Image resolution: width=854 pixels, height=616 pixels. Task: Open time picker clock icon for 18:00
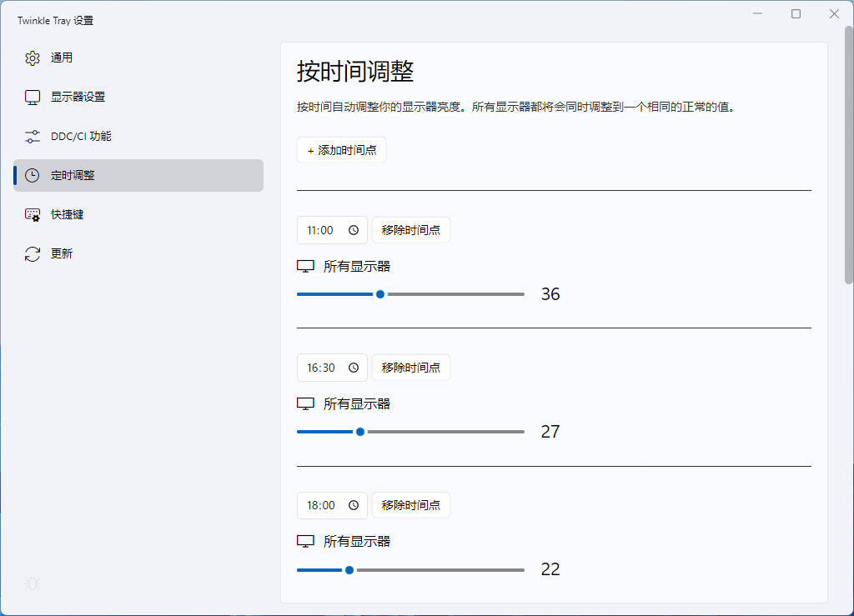(x=354, y=505)
